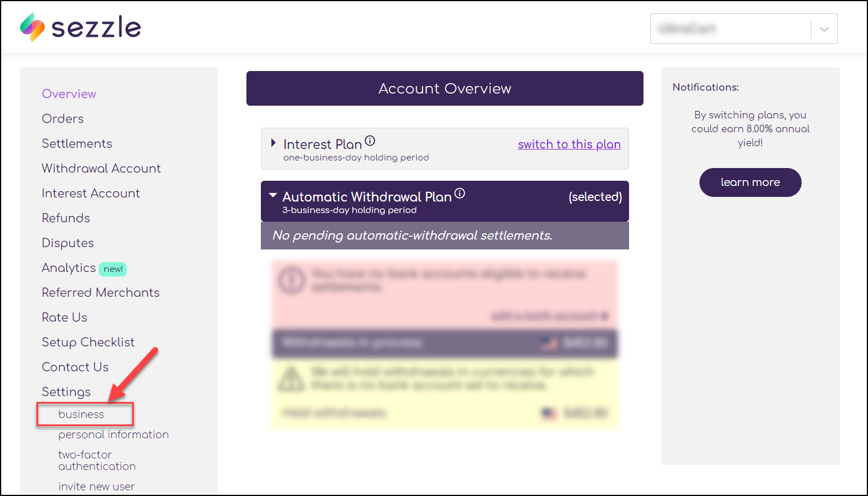Open Setup Checklist in the sidebar
This screenshot has height=496, width=868.
pos(88,342)
